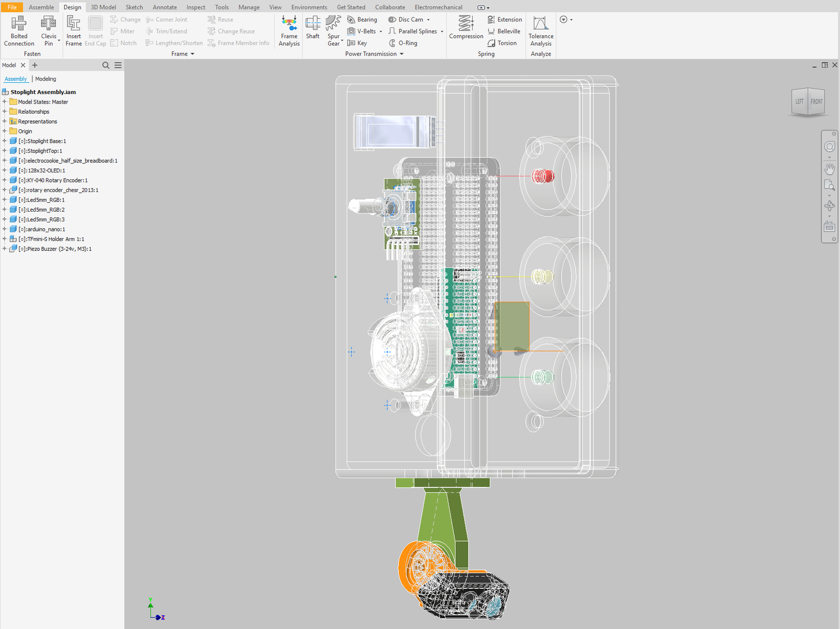Viewport: 840px width, 629px height.
Task: Open the Full Navigation Wheel
Action: click(x=829, y=147)
